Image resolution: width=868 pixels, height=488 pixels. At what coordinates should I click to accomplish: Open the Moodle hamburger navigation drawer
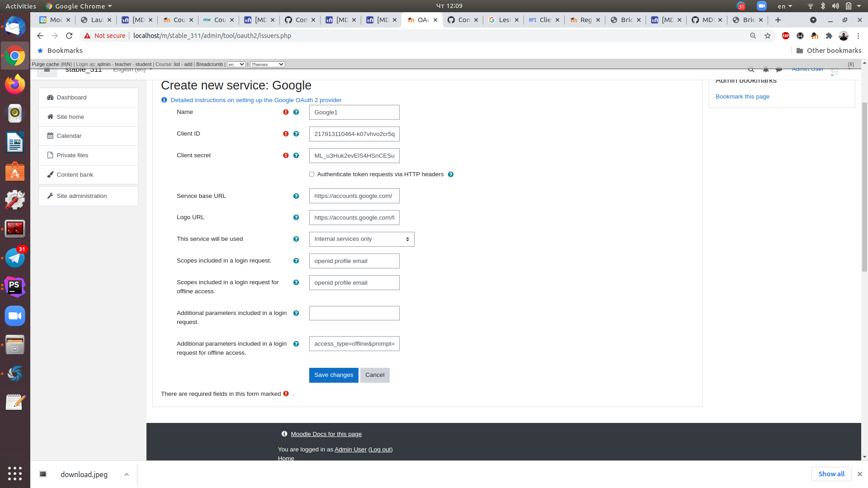coord(47,70)
